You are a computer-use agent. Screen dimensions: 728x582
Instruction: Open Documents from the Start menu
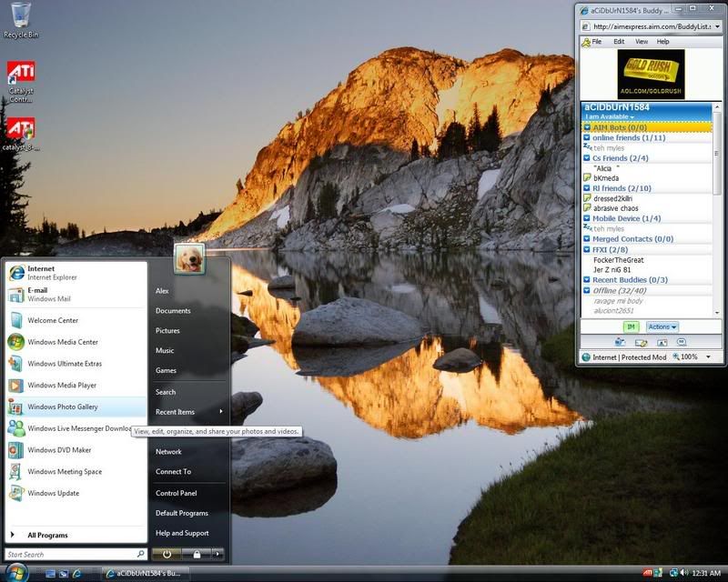point(173,311)
